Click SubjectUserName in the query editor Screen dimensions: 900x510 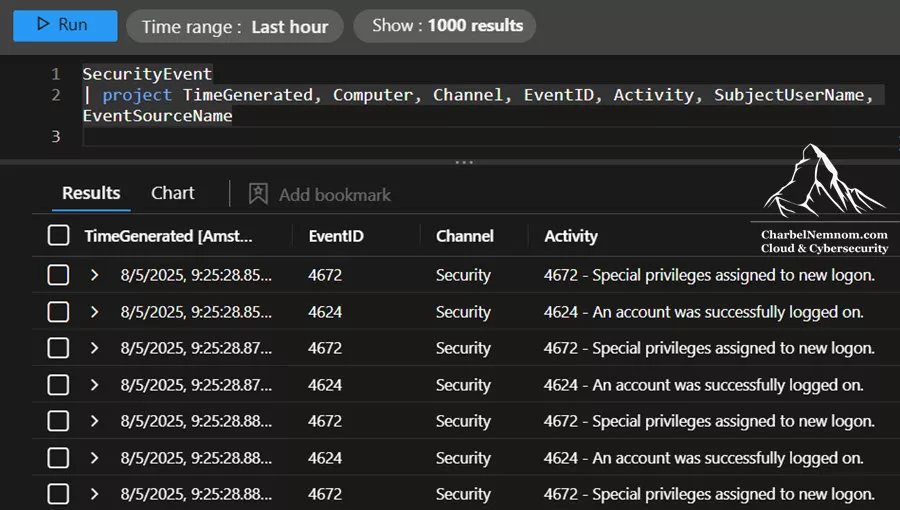(789, 95)
